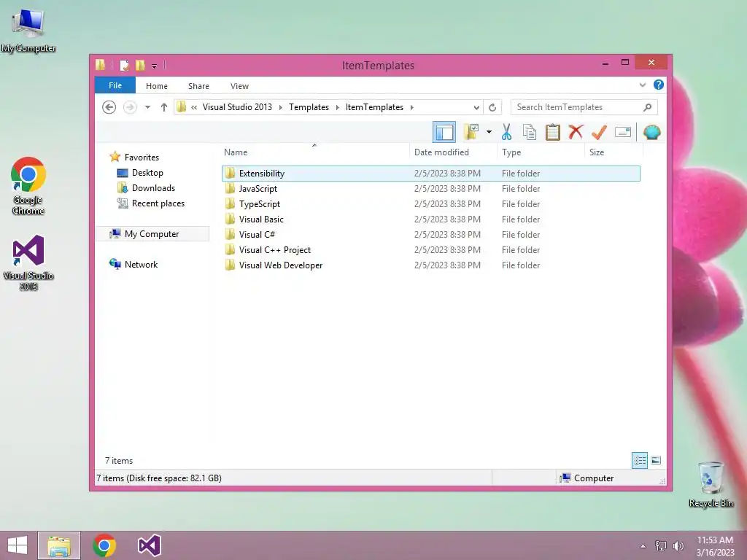Click the Forward navigation arrow
This screenshot has width=747, height=560.
130,107
